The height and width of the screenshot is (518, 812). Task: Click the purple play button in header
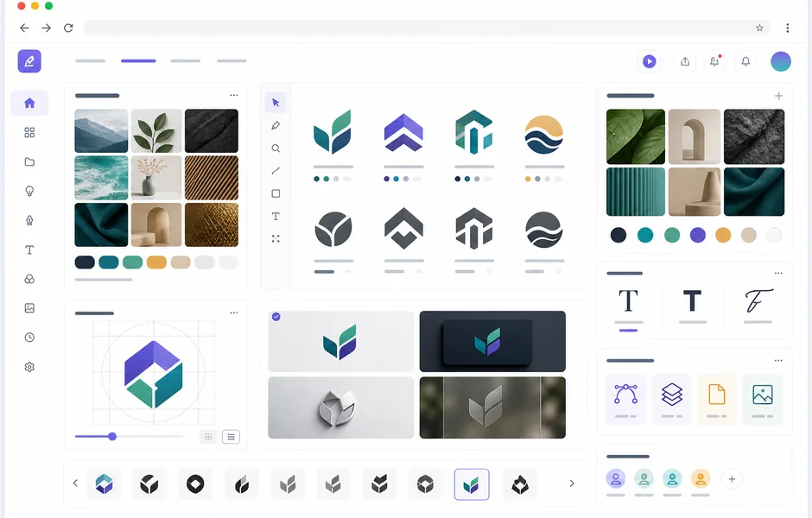(650, 61)
